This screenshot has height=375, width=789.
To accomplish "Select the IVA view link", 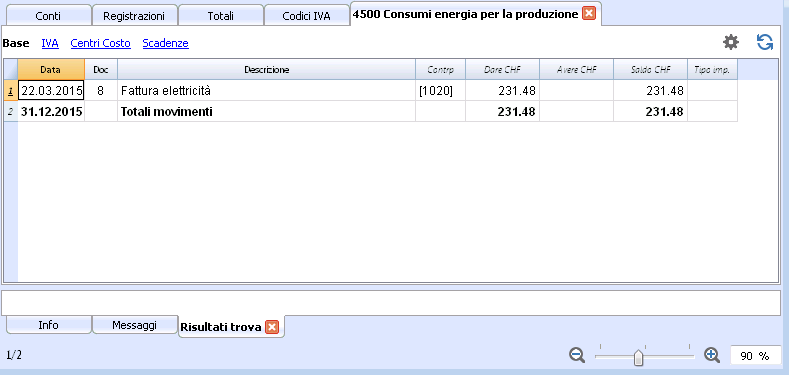I will 50,43.
